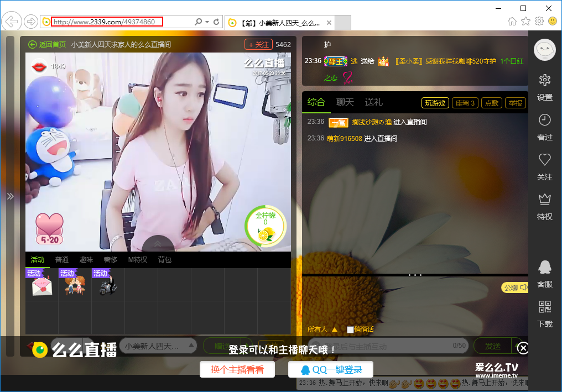Select the 趣味 gift tab
This screenshot has width=562, height=392.
(x=86, y=259)
